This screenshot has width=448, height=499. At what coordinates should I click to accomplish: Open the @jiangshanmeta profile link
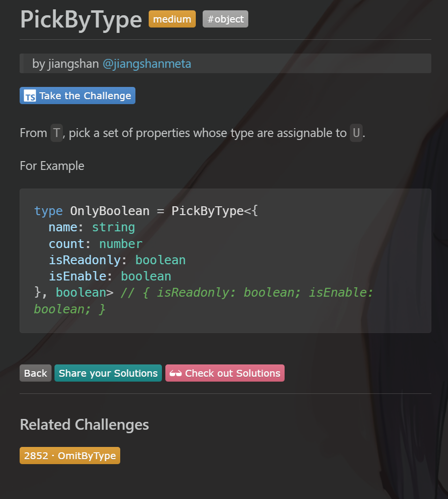click(147, 64)
